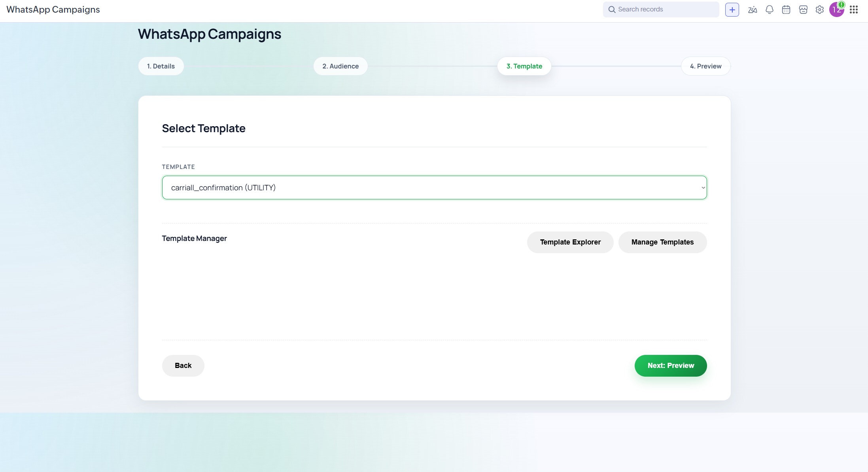Open the calendar icon in header
The height and width of the screenshot is (472, 868).
[x=786, y=9]
